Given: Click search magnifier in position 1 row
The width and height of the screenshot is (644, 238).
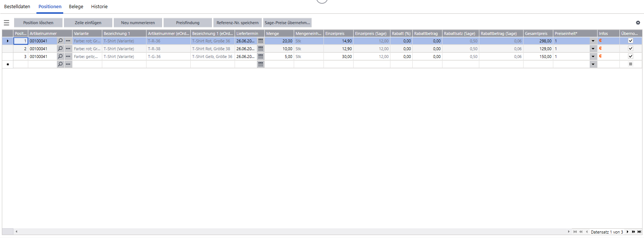Looking at the screenshot, I should pyautogui.click(x=61, y=41).
